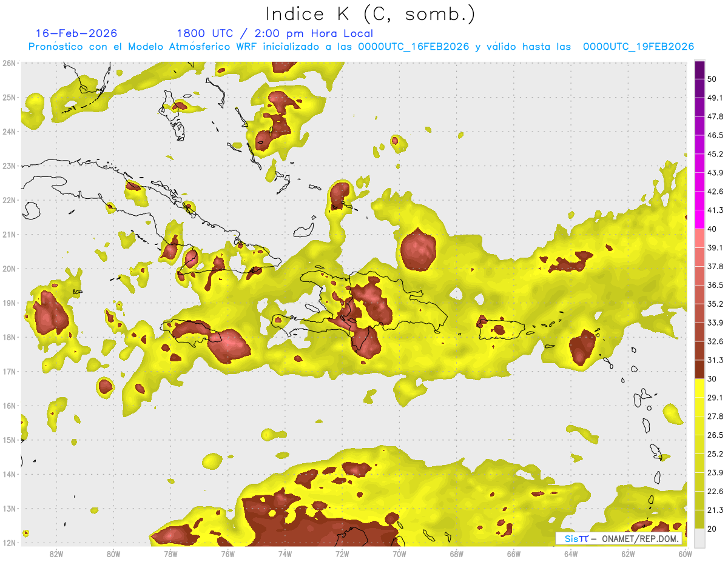The width and height of the screenshot is (728, 562).
Task: Click the '20N' latitude label
Action: pos(9,269)
